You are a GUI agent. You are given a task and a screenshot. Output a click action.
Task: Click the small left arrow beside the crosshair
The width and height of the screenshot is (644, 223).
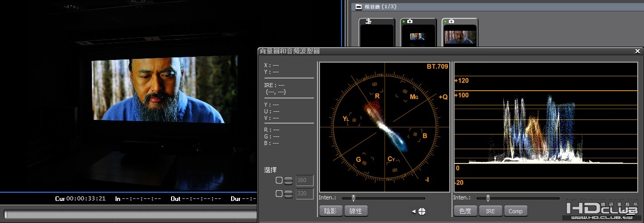(x=413, y=211)
